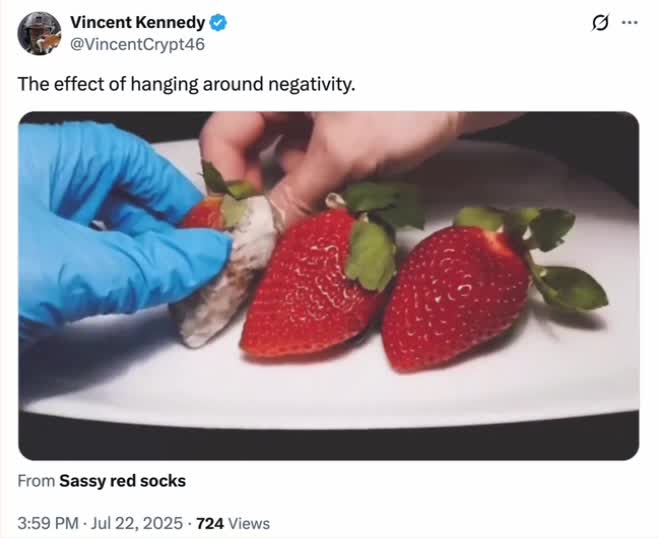Open the Grok slashed-circle icon

pos(602,22)
